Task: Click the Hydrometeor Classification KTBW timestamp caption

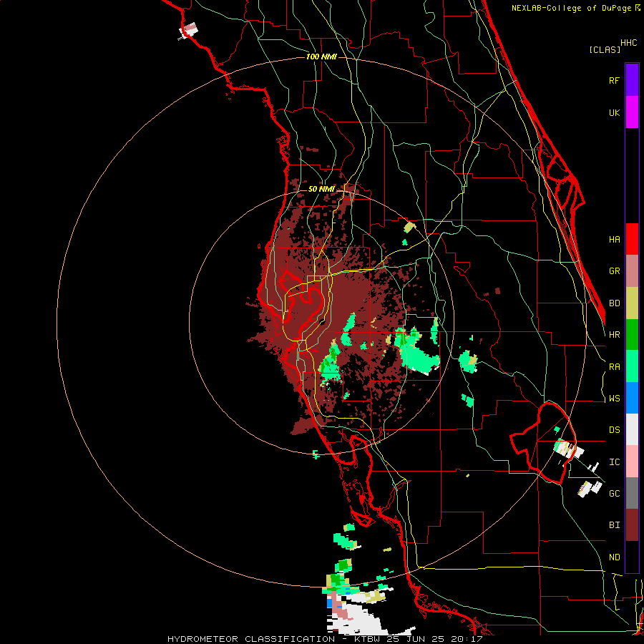Action: pyautogui.click(x=325, y=639)
